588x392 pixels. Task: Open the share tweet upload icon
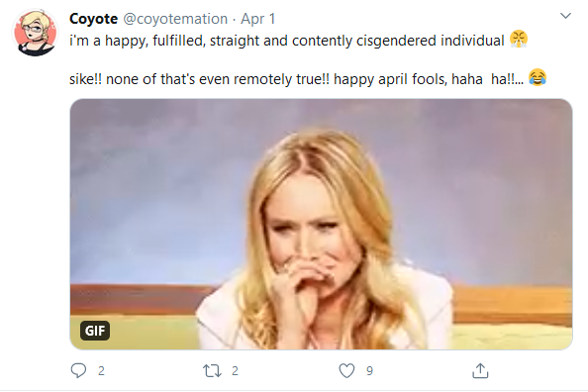480,370
